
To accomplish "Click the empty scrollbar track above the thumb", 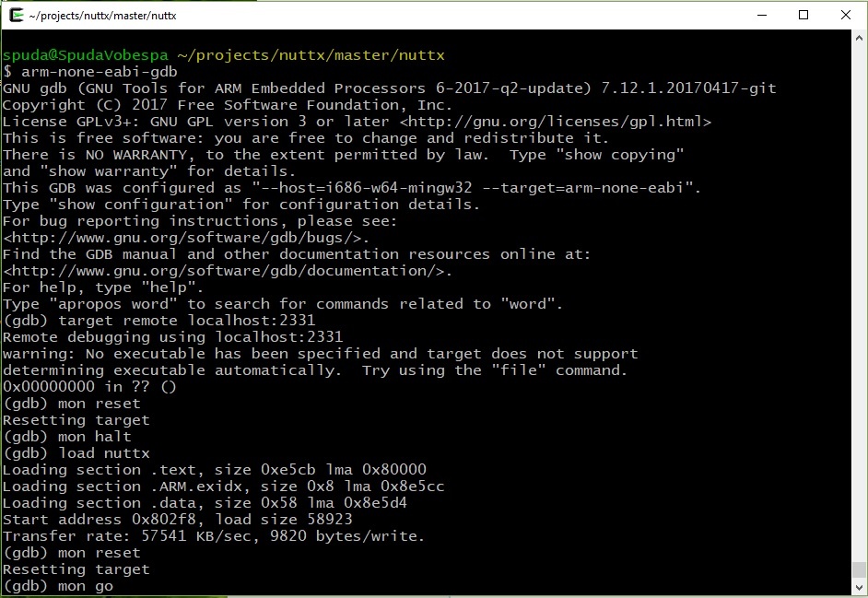I will point(859,299).
